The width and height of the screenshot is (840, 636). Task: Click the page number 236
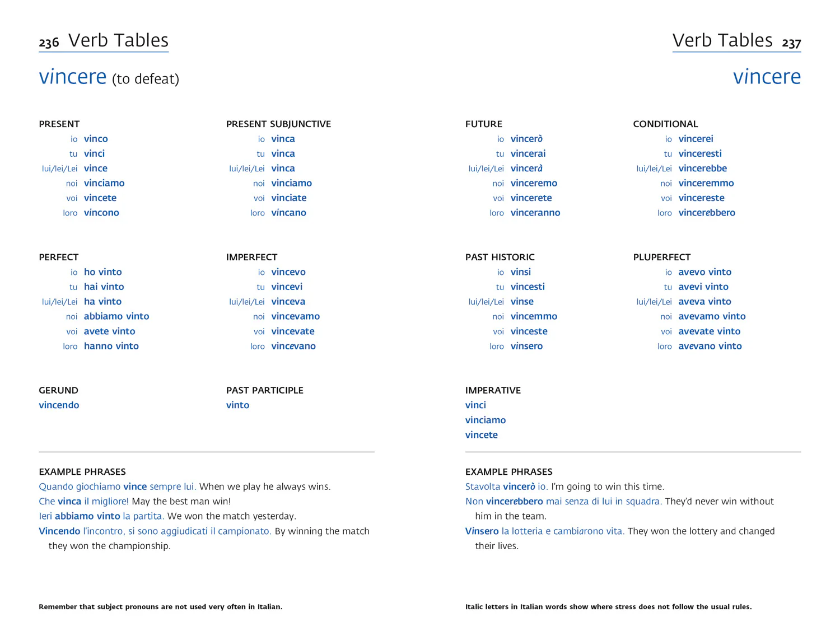(49, 43)
